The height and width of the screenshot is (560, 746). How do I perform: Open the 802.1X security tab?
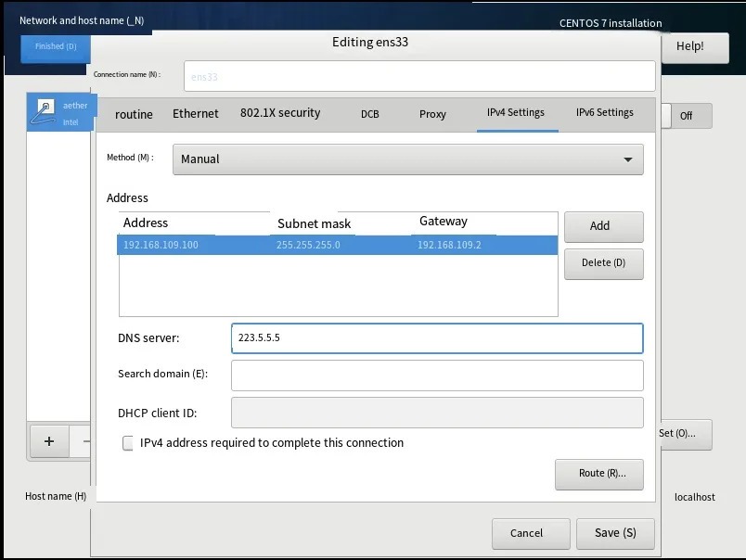[280, 113]
